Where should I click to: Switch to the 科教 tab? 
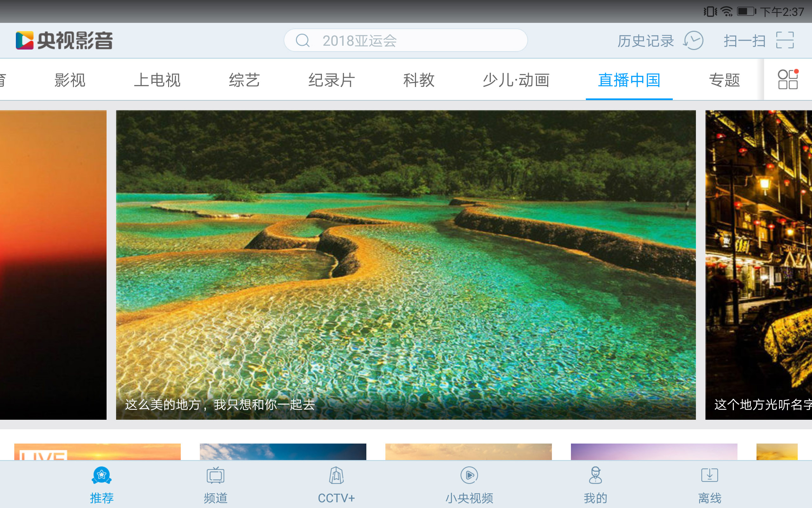(419, 80)
